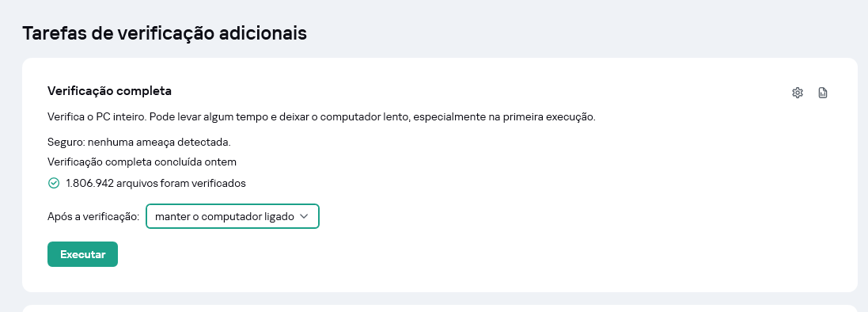This screenshot has height=312, width=868.
Task: Click the 'Tarefas de verificação adicionais' heading
Action: [165, 33]
